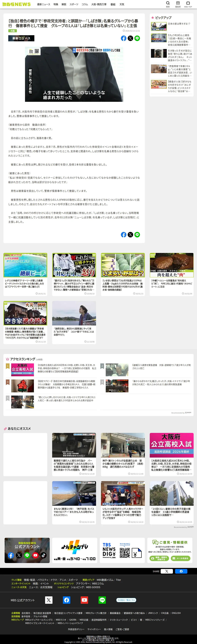Open コラム in top navigation
This screenshot has height=644, width=197.
tap(85, 4)
